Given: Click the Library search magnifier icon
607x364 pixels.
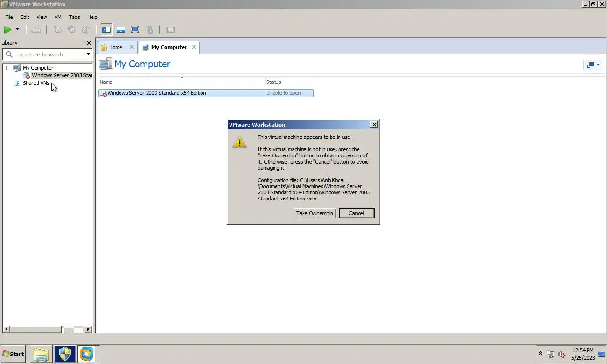Looking at the screenshot, I should point(9,55).
